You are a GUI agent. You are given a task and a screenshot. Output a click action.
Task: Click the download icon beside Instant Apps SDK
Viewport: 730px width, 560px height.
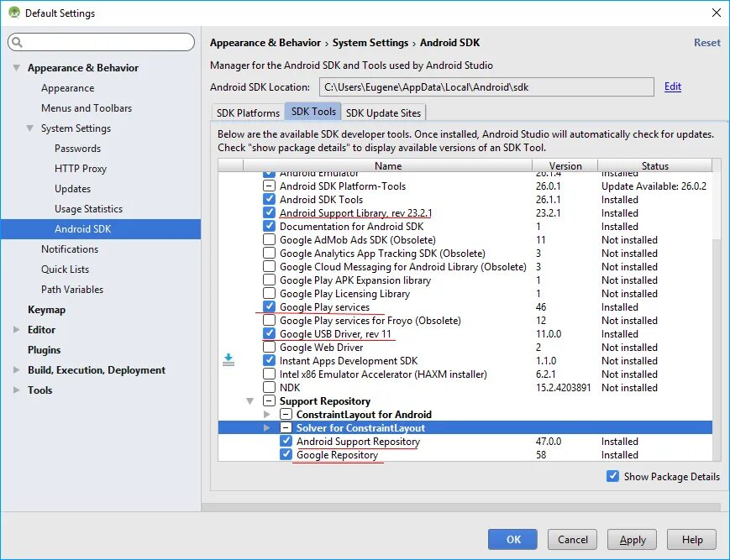click(x=228, y=360)
